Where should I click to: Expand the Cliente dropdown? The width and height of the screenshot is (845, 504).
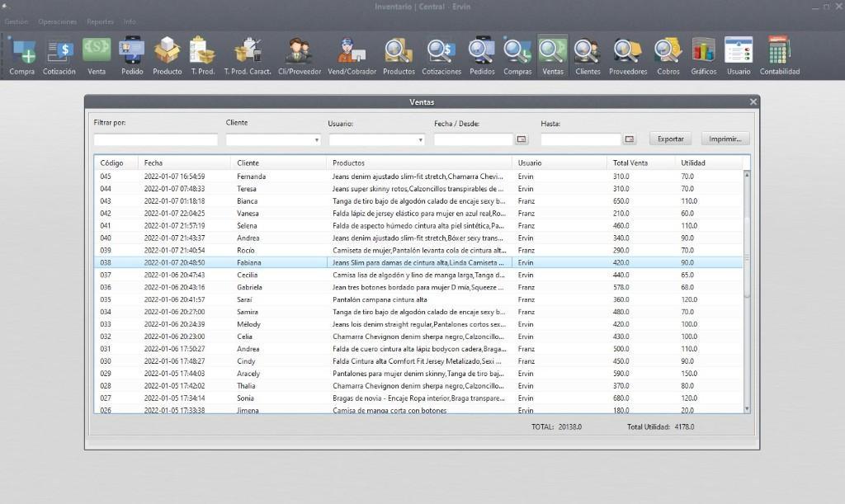tap(316, 140)
